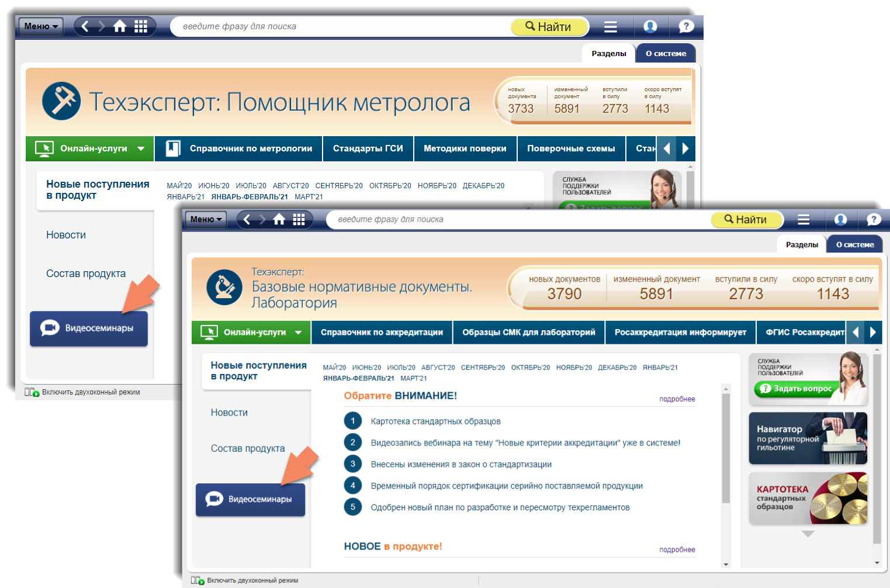
Task: Open the user profile icon in the front window
Action: [840, 219]
